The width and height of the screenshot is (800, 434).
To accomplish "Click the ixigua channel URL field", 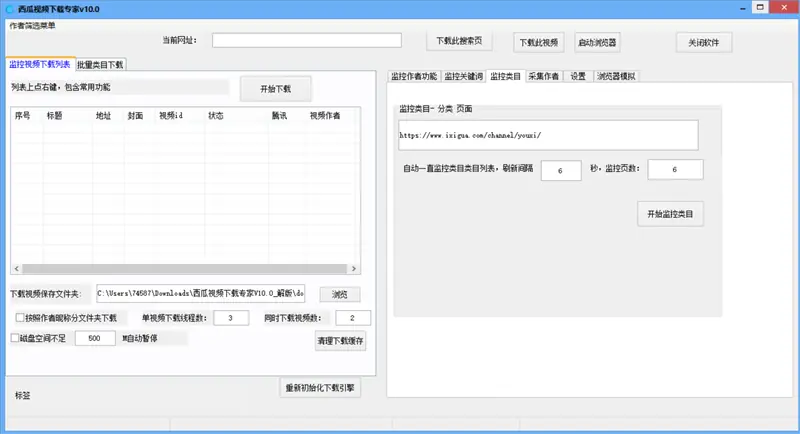I will [x=548, y=135].
